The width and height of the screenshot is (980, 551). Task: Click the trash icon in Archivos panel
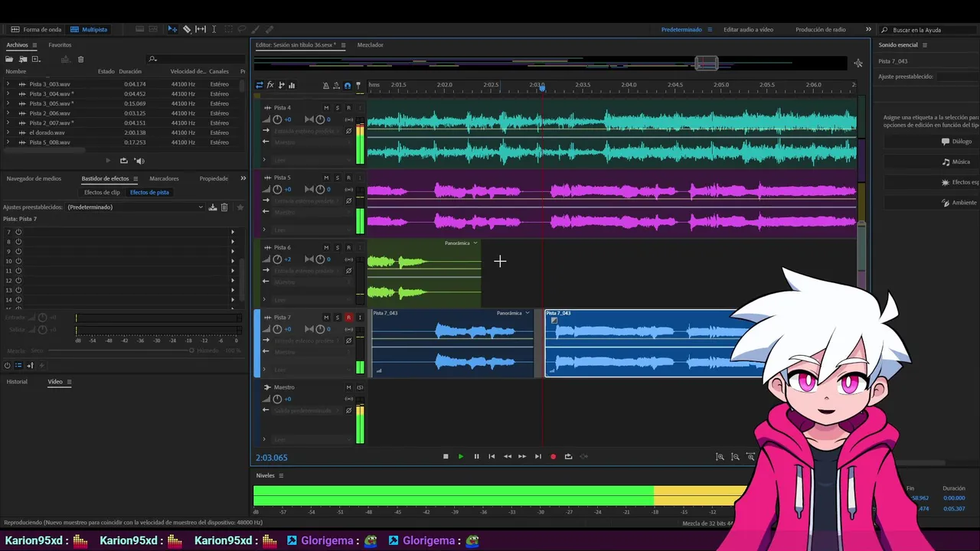point(81,59)
